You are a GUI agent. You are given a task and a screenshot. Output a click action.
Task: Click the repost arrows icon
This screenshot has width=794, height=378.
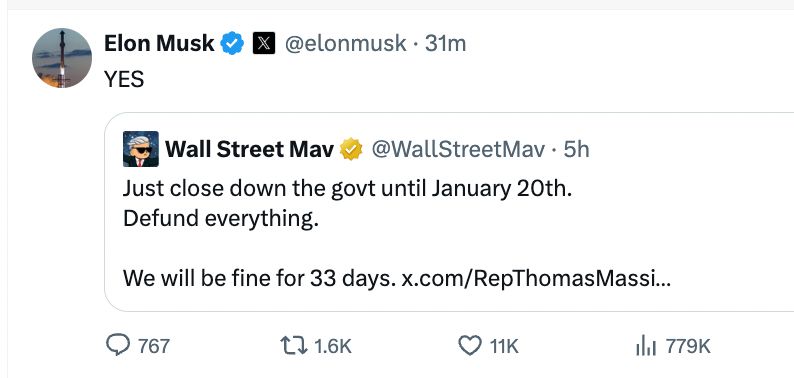pyautogui.click(x=294, y=346)
